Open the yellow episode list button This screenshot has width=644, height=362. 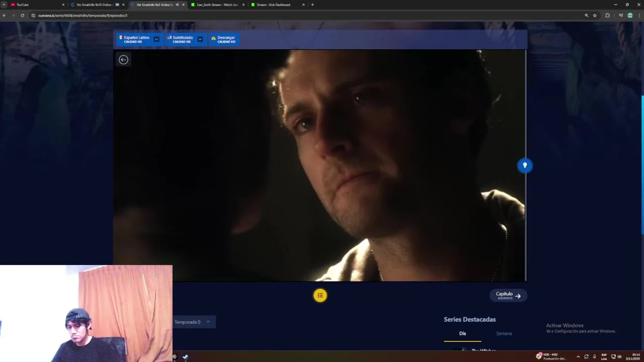click(x=320, y=295)
